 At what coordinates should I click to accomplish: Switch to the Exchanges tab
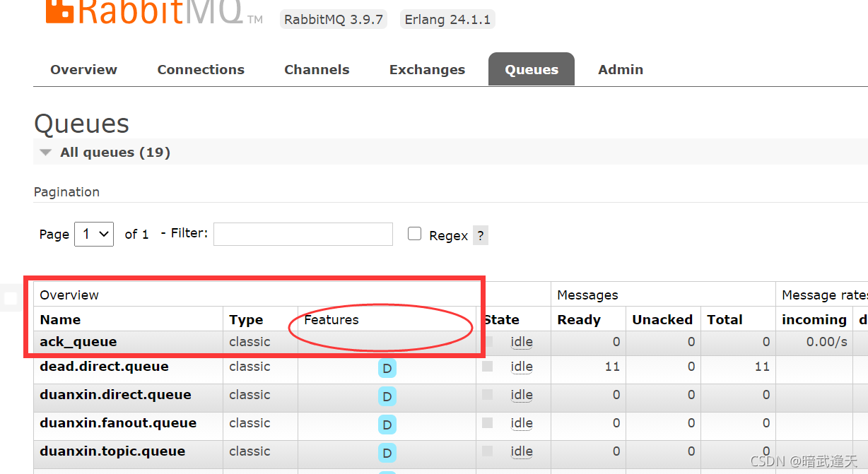point(427,70)
